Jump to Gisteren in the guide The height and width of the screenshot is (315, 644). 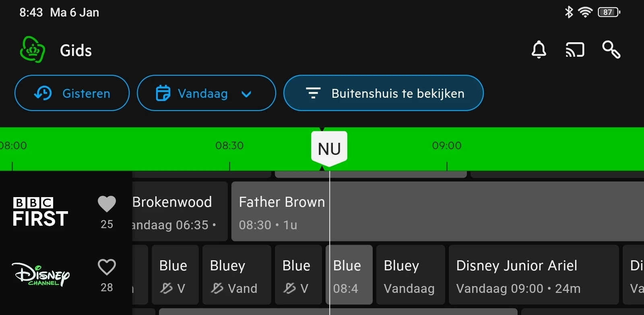(72, 93)
